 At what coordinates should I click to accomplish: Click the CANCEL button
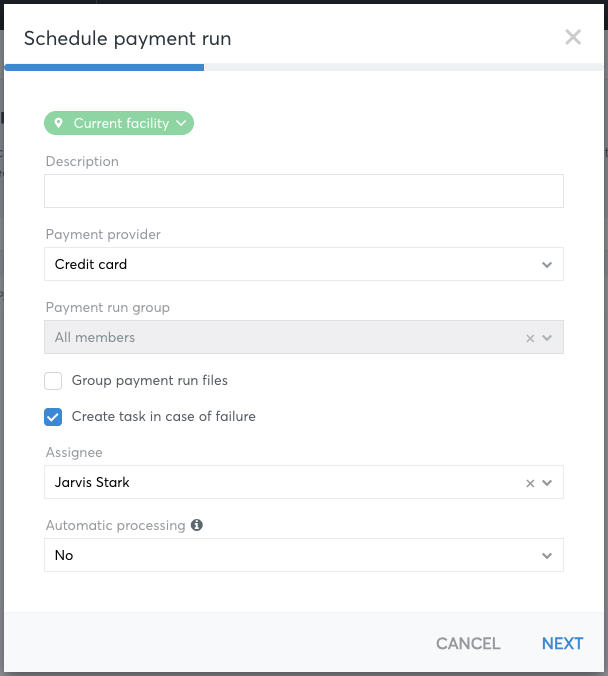pos(468,643)
